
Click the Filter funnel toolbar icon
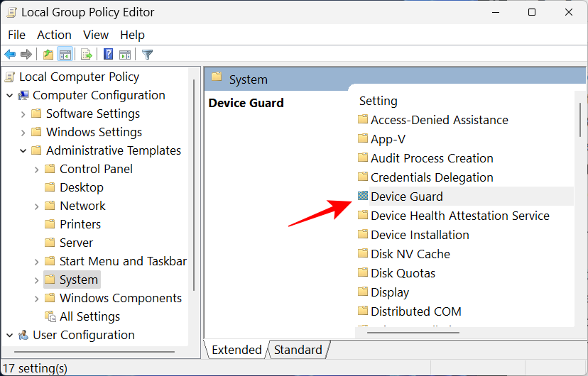(148, 55)
